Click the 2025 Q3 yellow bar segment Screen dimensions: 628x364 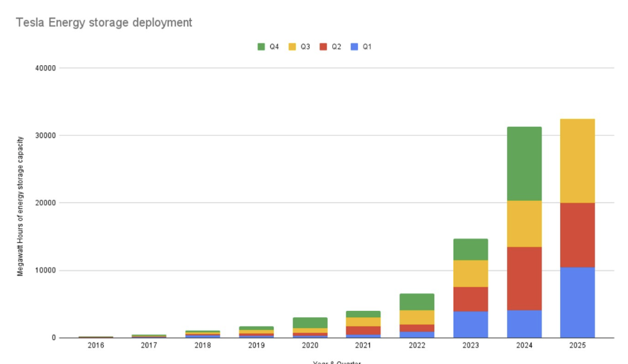point(577,161)
